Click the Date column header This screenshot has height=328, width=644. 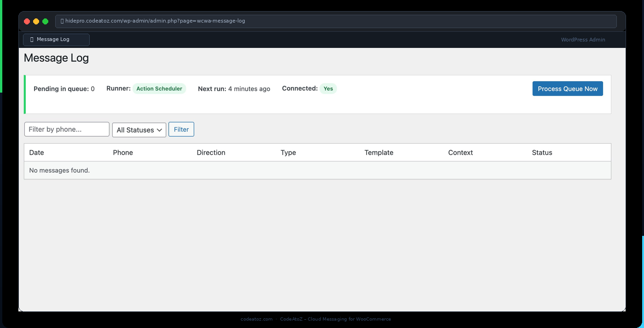click(x=37, y=152)
